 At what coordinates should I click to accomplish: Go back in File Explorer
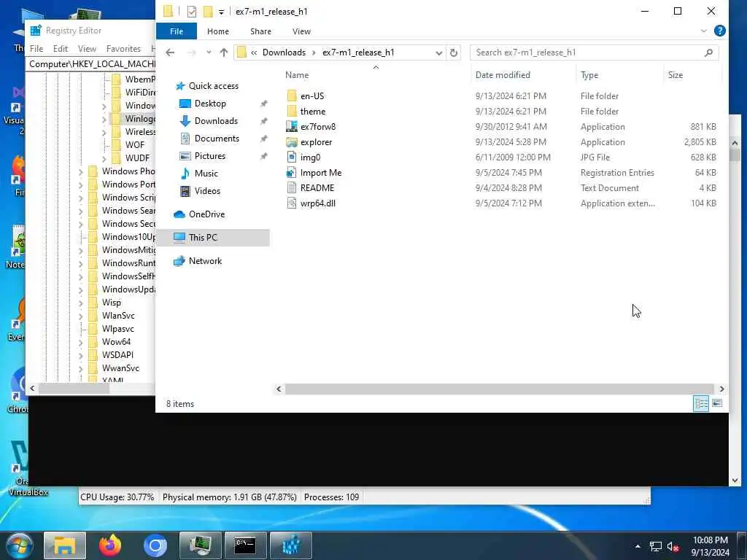[x=170, y=52]
